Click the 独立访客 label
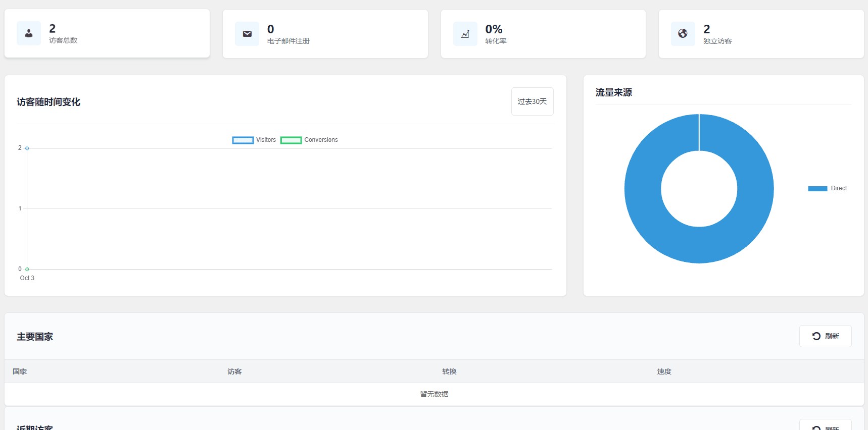Image resolution: width=868 pixels, height=430 pixels. tap(717, 41)
